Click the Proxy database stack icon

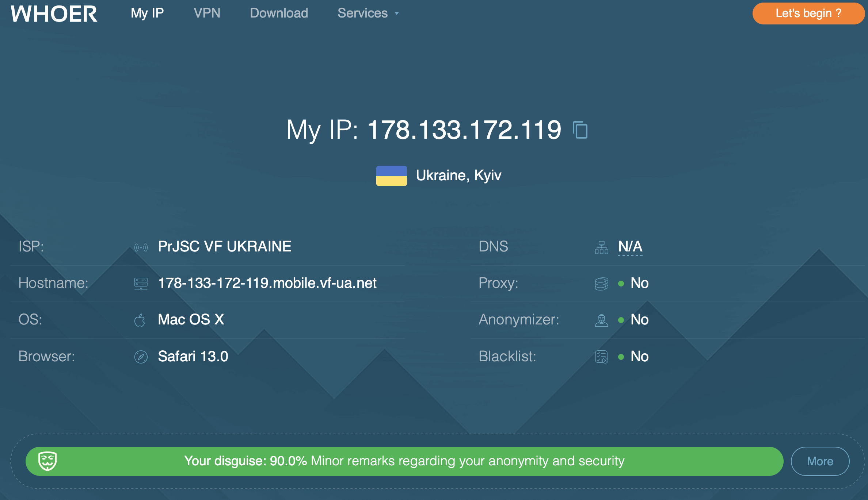601,284
